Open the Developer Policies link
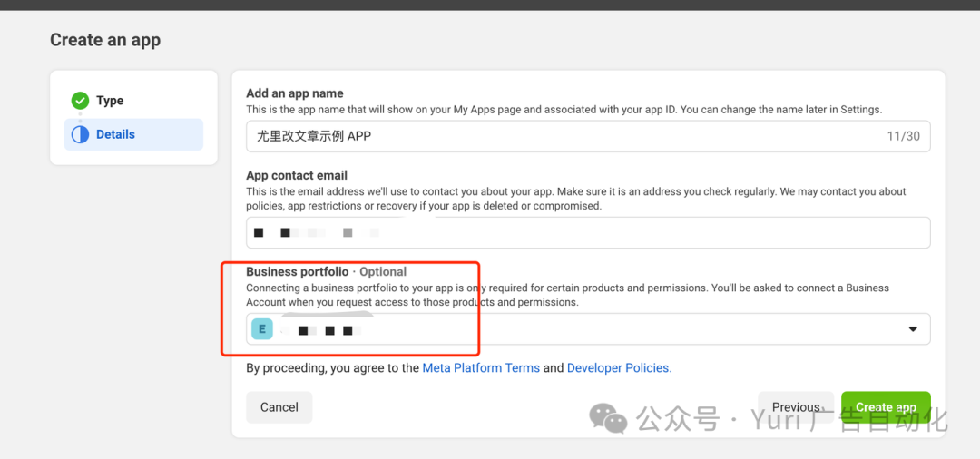 tap(620, 367)
